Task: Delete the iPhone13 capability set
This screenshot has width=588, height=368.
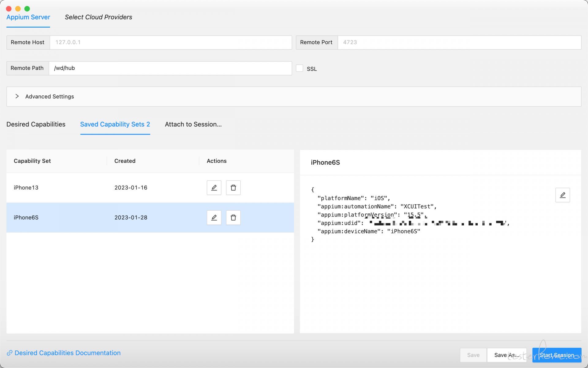Action: pos(233,188)
